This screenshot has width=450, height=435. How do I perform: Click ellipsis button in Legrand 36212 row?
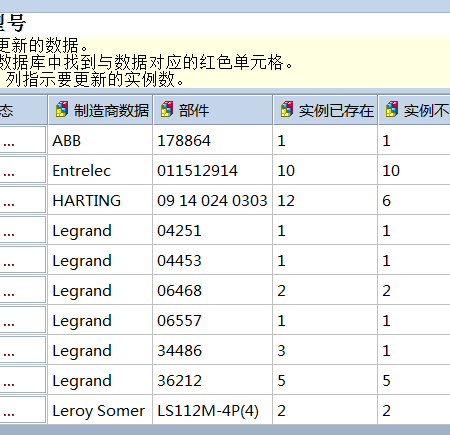pyautogui.click(x=22, y=380)
